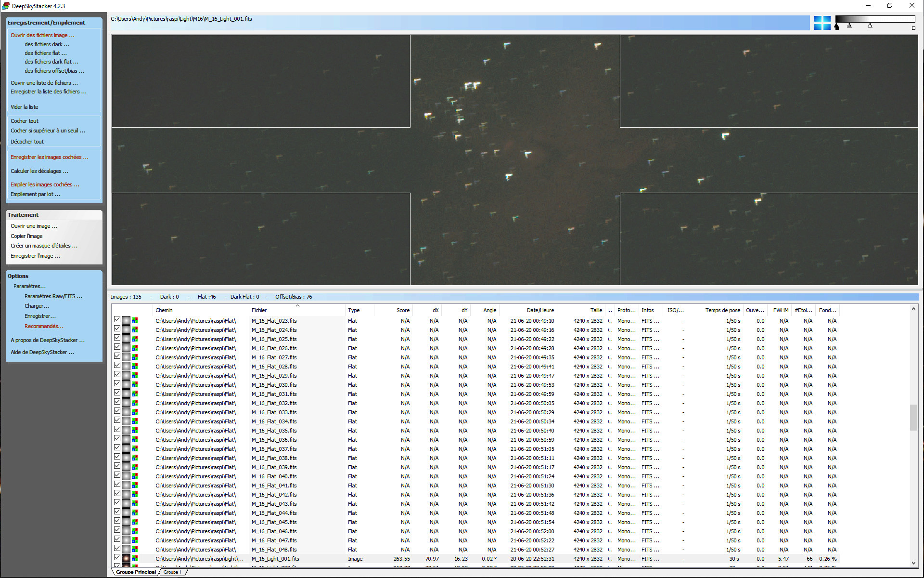This screenshot has width=924, height=578.
Task: Click flat frame icon for M_16_Flat_046.fits
Action: 126,531
